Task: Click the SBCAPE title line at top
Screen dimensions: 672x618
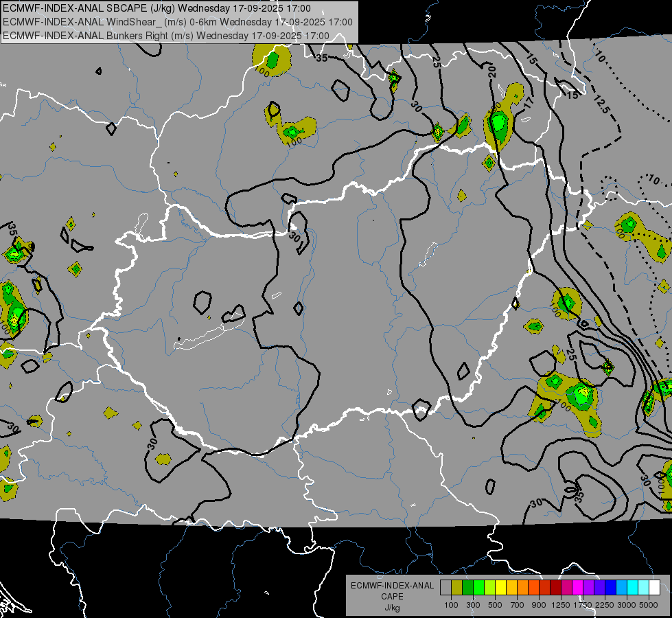Action: (x=157, y=9)
